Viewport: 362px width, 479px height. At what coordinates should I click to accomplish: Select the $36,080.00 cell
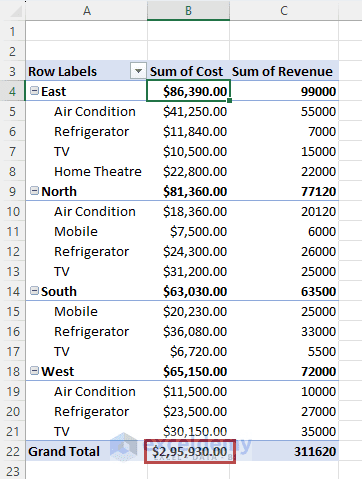point(188,331)
